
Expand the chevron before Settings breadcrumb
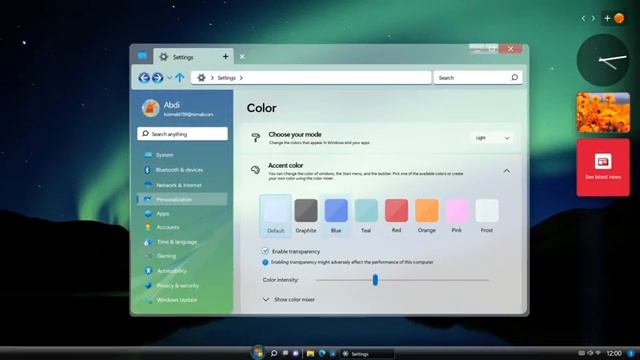point(212,78)
